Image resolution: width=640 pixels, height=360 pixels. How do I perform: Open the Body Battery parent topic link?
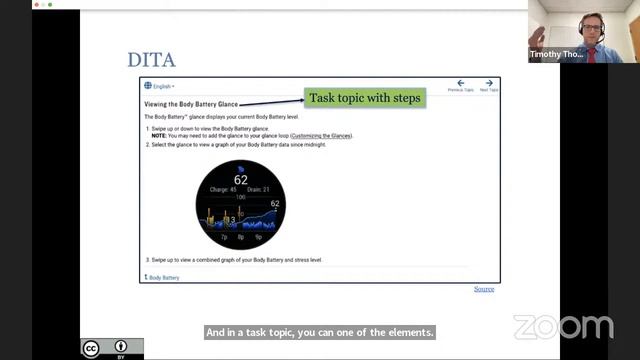pos(164,278)
